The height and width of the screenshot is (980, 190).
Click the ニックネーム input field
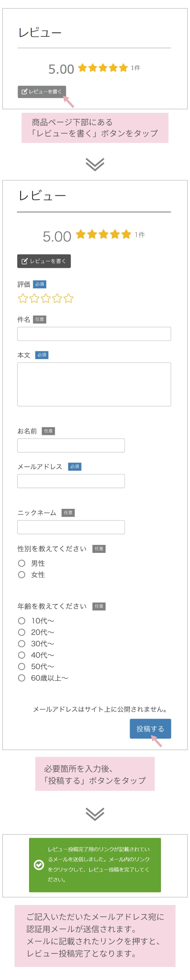[x=71, y=527]
